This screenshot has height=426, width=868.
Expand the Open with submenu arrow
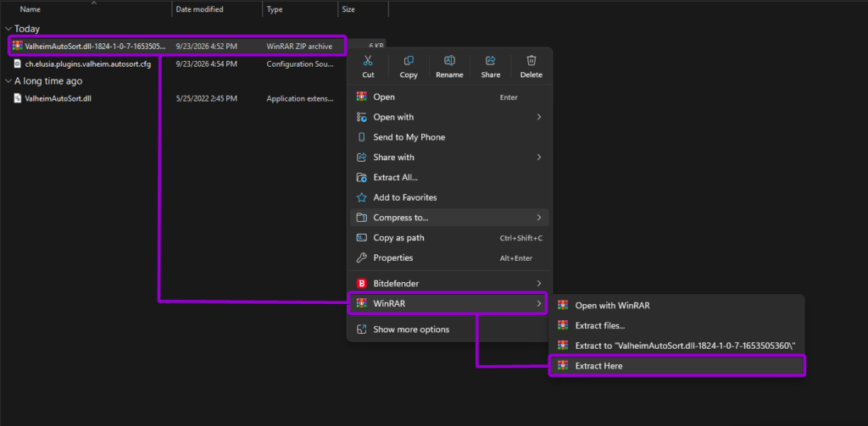pyautogui.click(x=539, y=117)
